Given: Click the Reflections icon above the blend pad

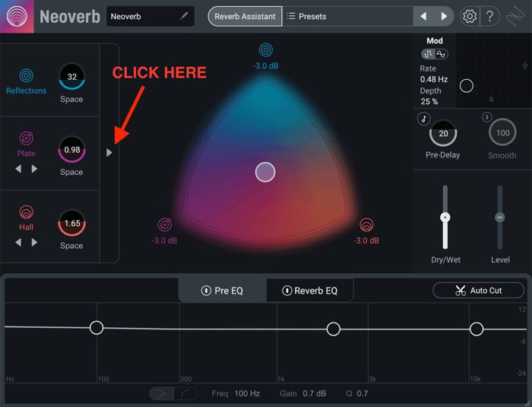Looking at the screenshot, I should (266, 50).
